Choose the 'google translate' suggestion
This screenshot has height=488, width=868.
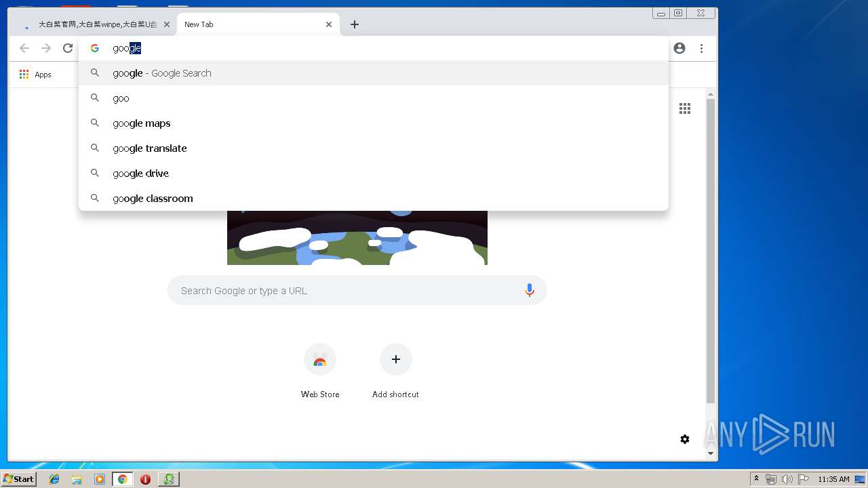pyautogui.click(x=374, y=148)
